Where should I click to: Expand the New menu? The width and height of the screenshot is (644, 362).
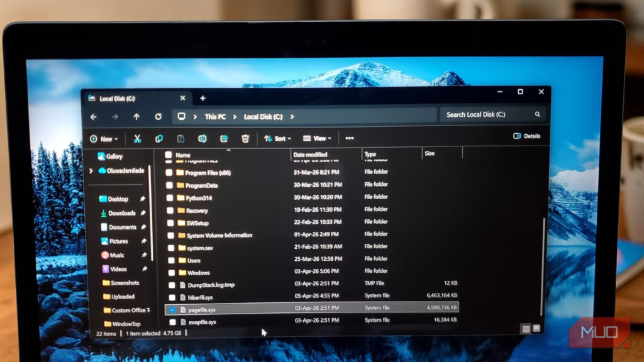[105, 139]
